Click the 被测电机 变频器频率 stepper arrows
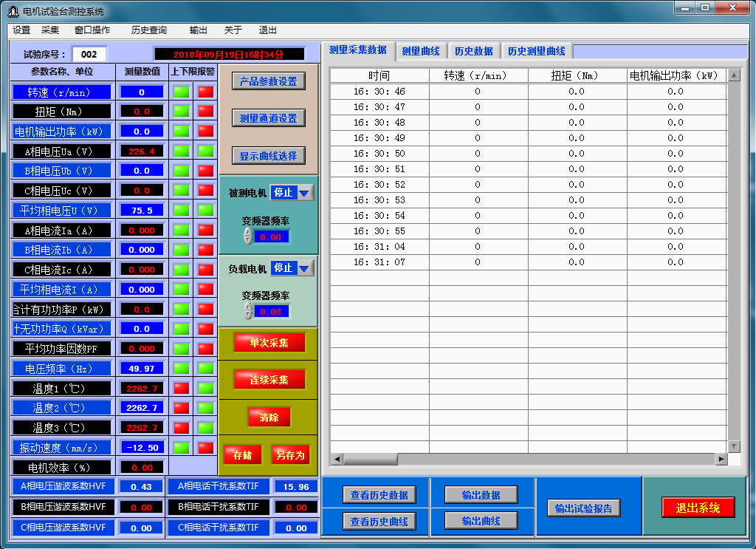 (x=248, y=236)
